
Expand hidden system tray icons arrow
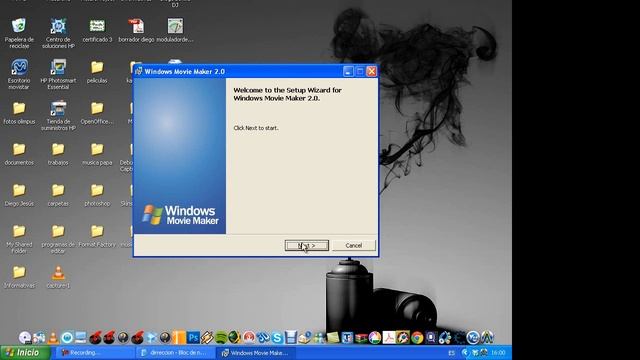(464, 353)
